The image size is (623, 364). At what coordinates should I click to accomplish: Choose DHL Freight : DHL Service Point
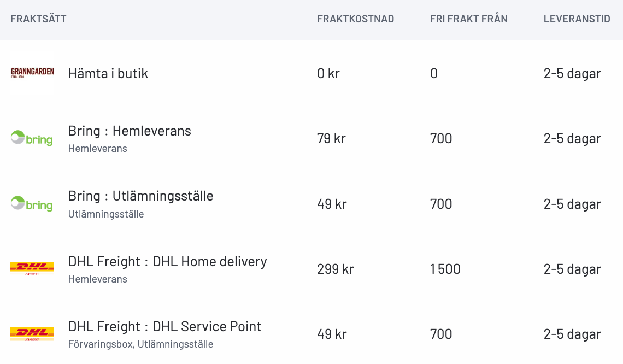pyautogui.click(x=164, y=327)
